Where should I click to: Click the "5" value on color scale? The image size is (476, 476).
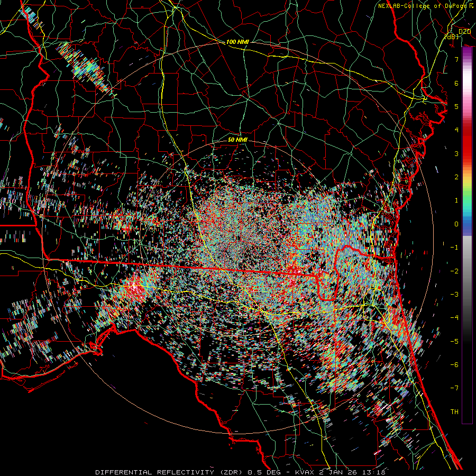coord(456,106)
